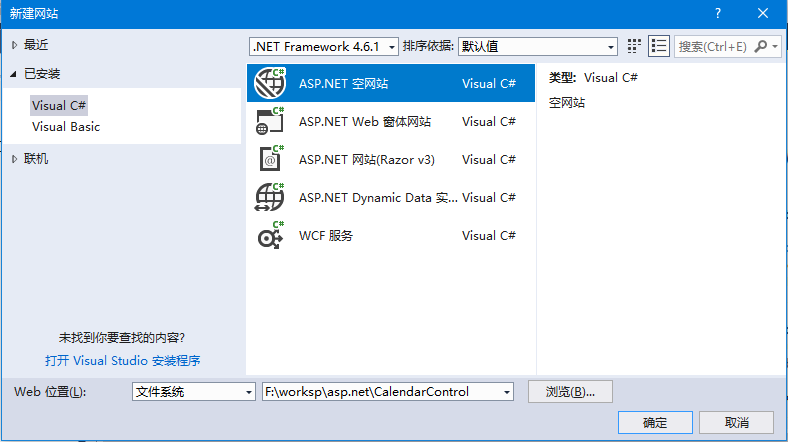Open the Visual Studio 安装程序 link
This screenshot has height=442, width=788.
[130, 361]
